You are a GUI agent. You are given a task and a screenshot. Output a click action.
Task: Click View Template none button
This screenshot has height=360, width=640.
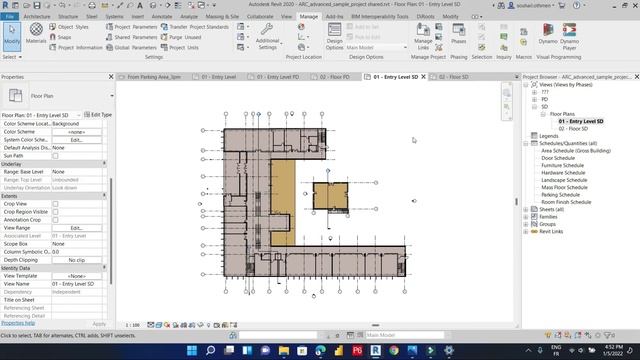pyautogui.click(x=77, y=276)
